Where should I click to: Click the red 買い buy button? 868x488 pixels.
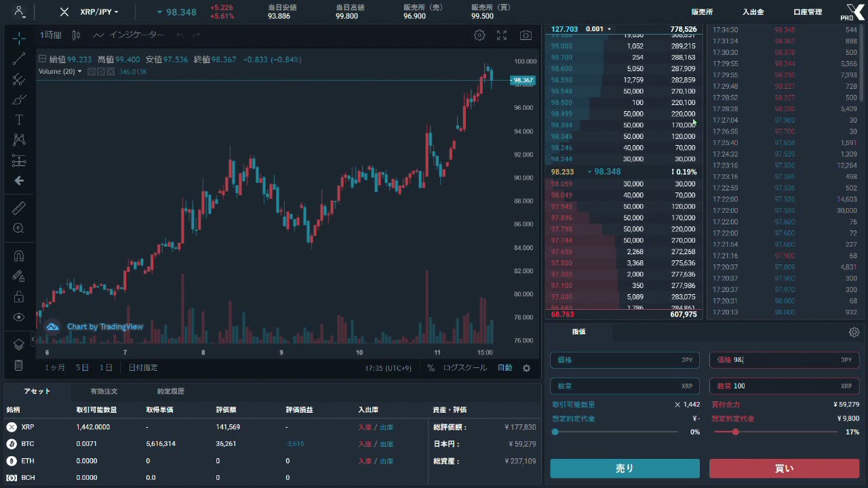point(784,468)
